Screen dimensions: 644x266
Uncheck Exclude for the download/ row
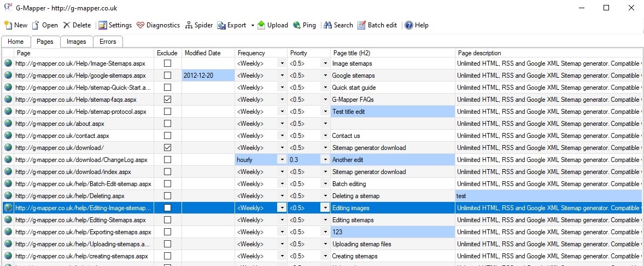167,148
